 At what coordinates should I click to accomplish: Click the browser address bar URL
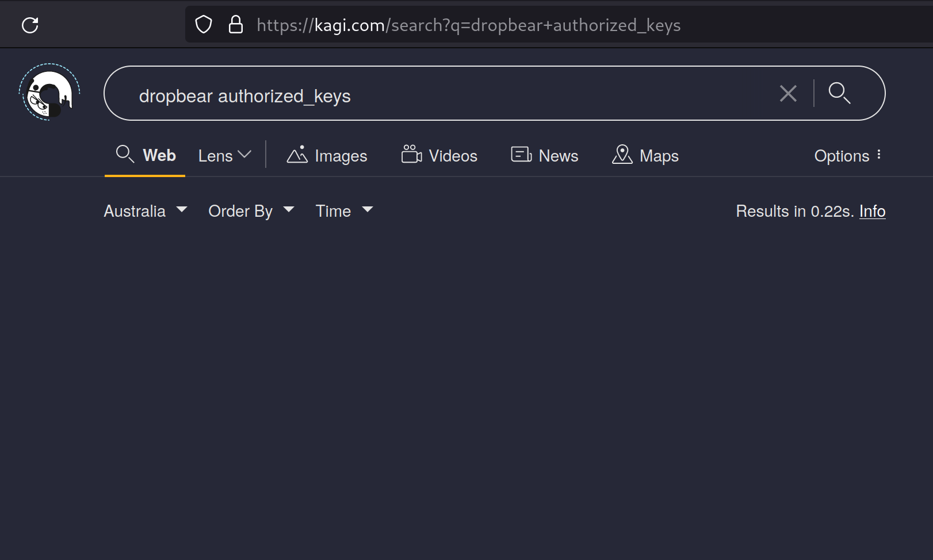[468, 25]
